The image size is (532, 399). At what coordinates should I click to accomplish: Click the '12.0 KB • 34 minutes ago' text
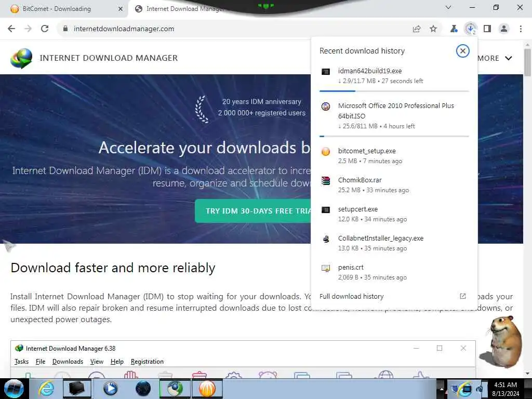tap(373, 220)
